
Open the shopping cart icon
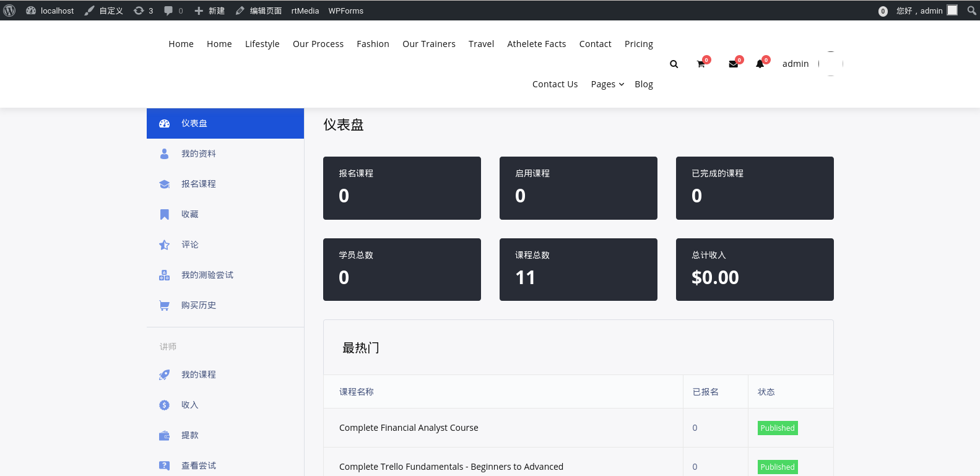(x=701, y=64)
